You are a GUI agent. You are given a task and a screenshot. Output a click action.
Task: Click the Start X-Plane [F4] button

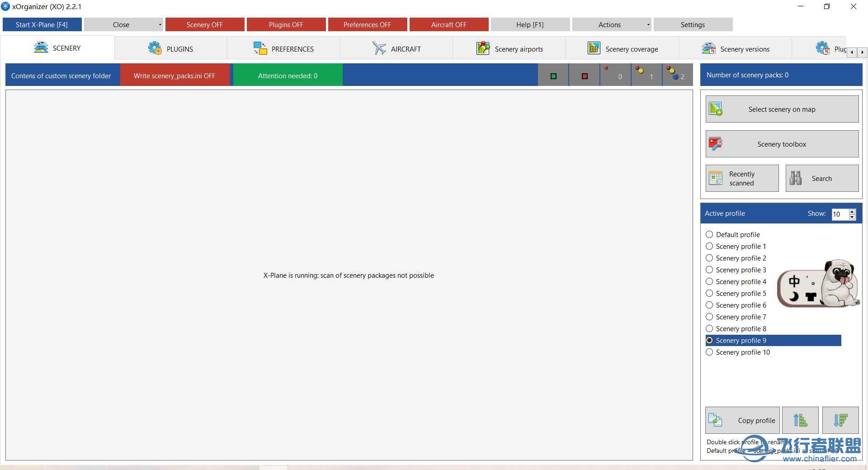[x=42, y=25]
